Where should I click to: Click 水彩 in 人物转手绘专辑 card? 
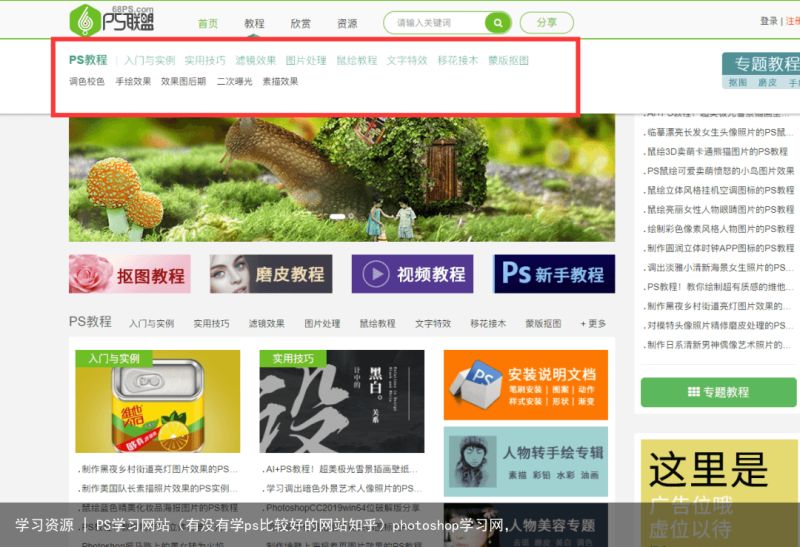point(565,475)
